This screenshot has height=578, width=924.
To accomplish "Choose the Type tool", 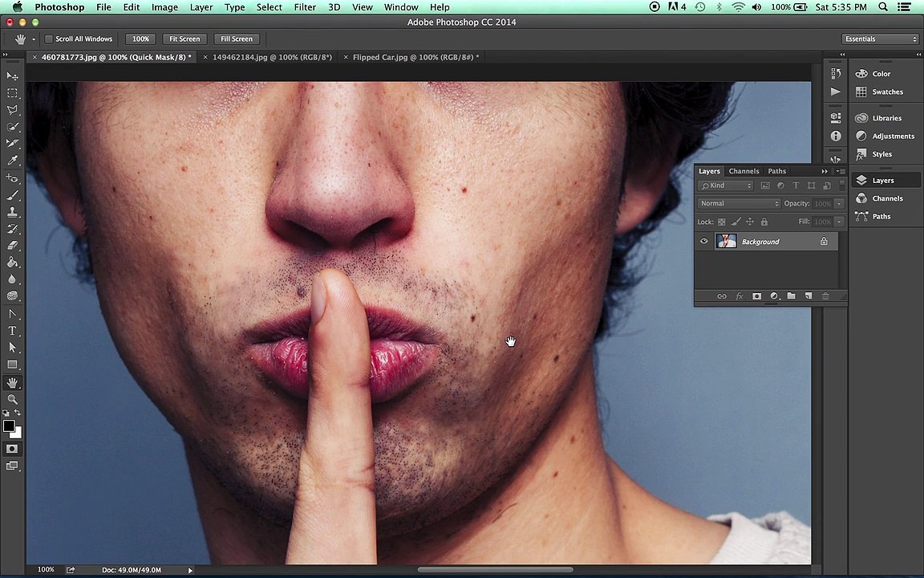I will point(12,331).
